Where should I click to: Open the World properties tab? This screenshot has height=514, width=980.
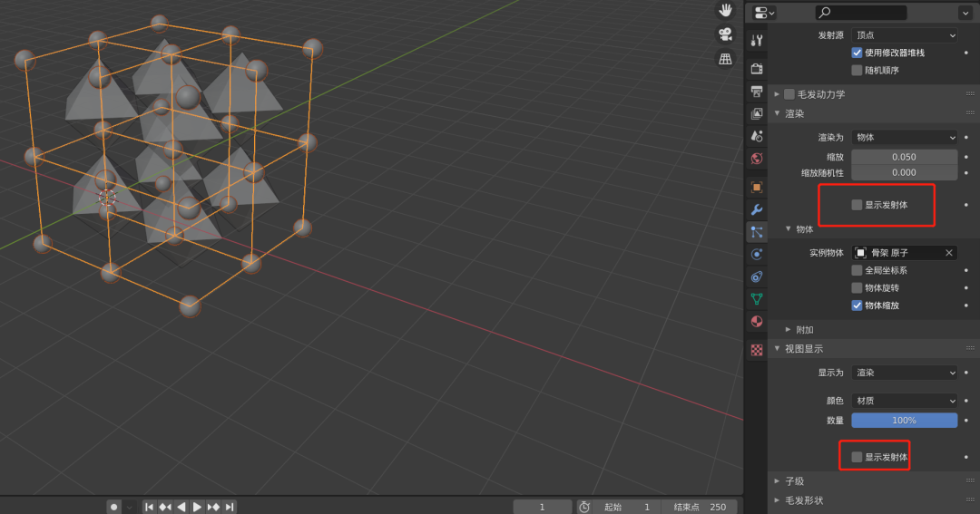point(757,159)
